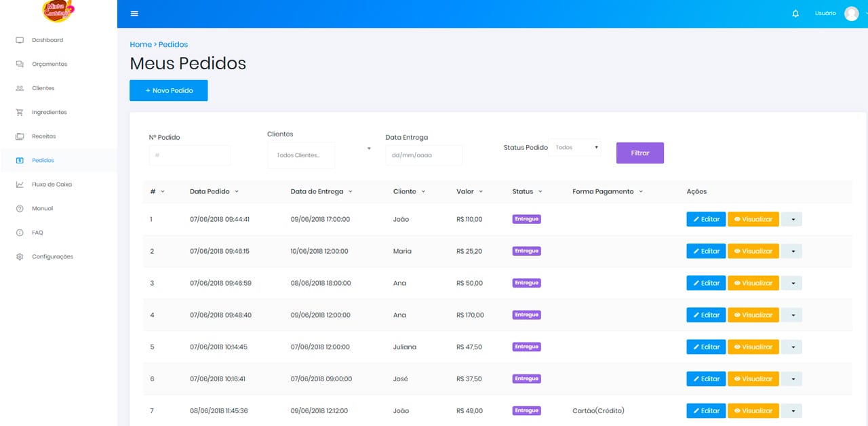Go to Receitas in the sidebar
The image size is (868, 426).
coord(43,136)
